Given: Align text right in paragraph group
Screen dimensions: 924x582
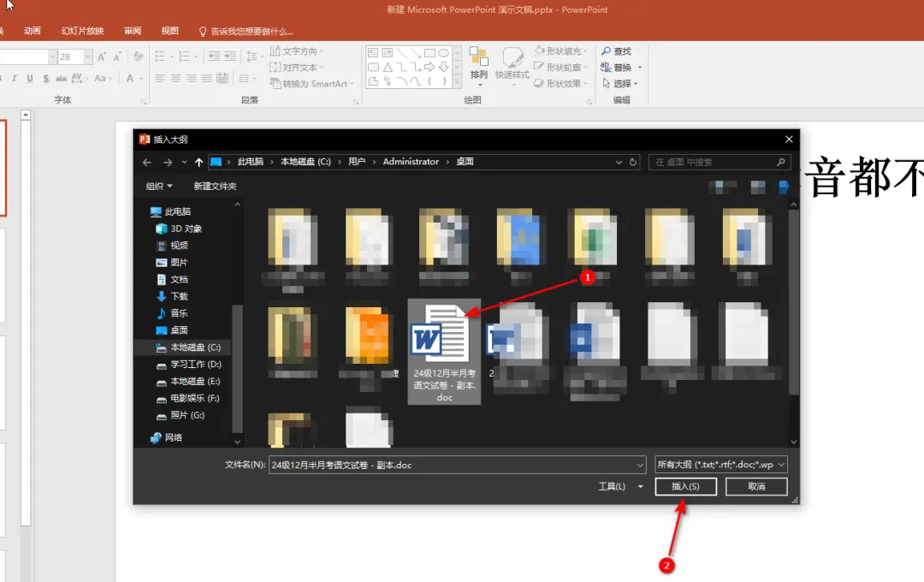Looking at the screenshot, I should click(x=191, y=78).
